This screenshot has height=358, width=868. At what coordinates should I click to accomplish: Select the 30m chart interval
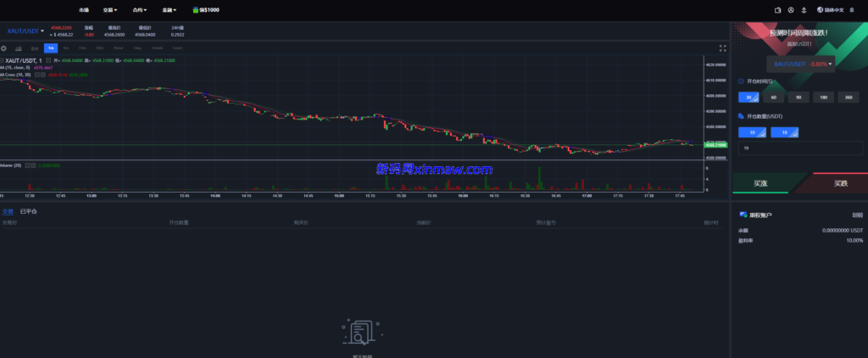click(99, 48)
